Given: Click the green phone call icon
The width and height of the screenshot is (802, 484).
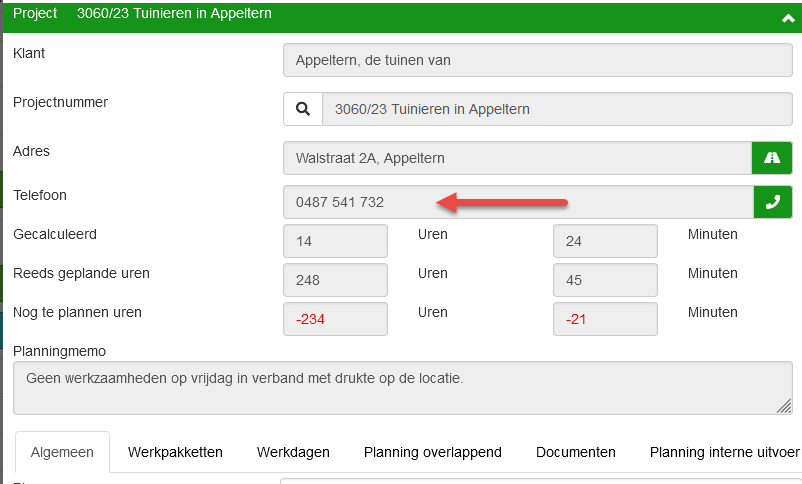Looking at the screenshot, I should [772, 202].
